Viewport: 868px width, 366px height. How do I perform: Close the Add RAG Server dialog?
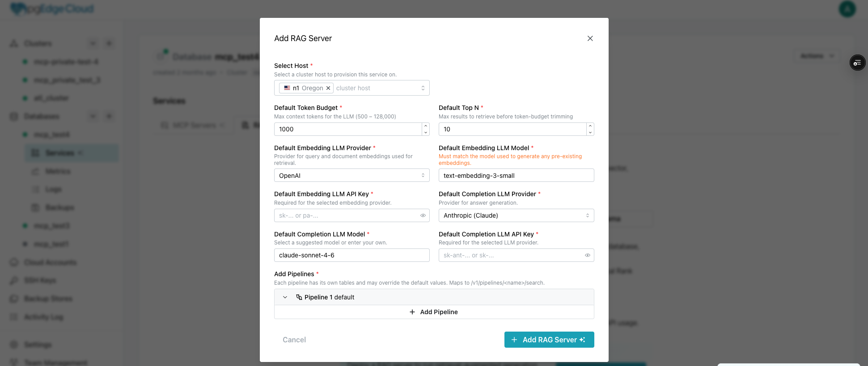pyautogui.click(x=590, y=38)
